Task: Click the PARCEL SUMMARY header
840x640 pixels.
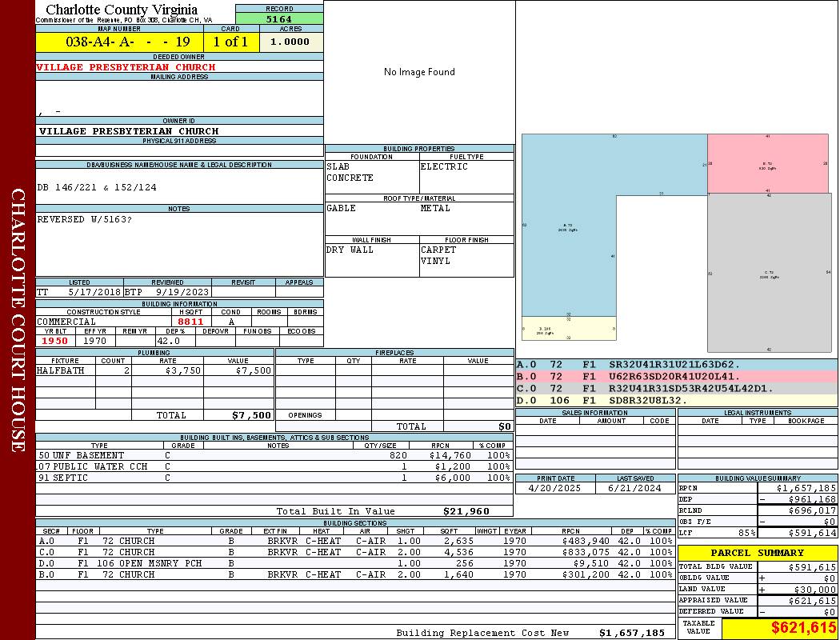Action: tap(757, 553)
